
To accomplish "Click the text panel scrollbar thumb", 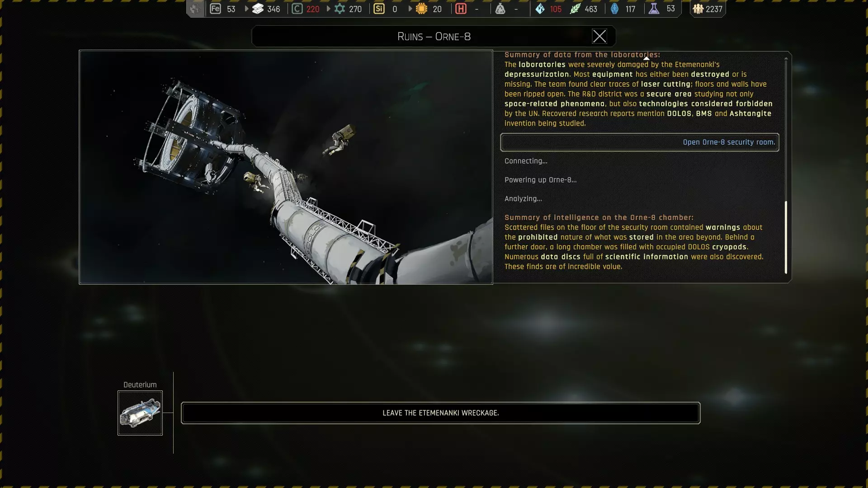I will click(x=786, y=237).
